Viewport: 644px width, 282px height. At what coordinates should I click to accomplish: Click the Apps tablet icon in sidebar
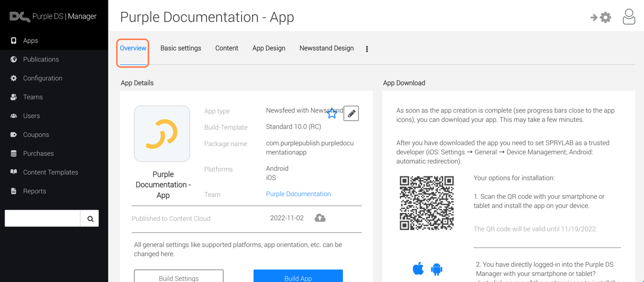[13, 41]
